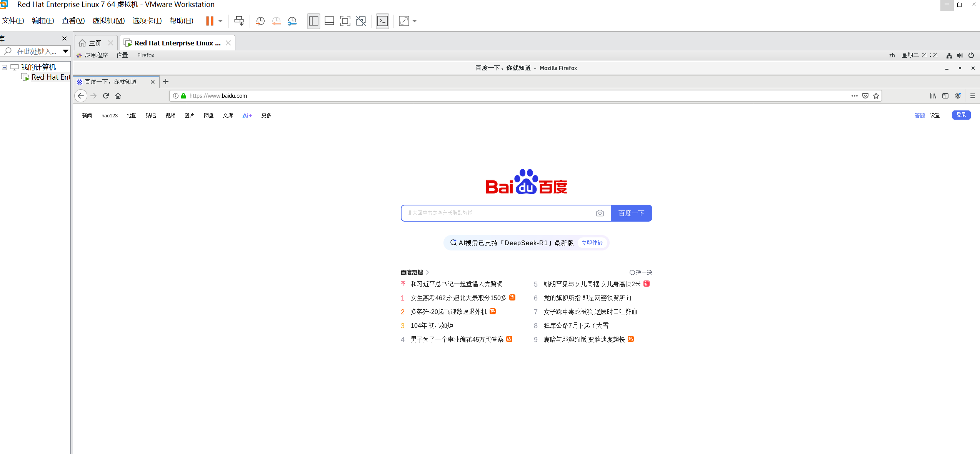This screenshot has height=454, width=980.
Task: Open the stretch guest display dropdown
Action: (414, 21)
